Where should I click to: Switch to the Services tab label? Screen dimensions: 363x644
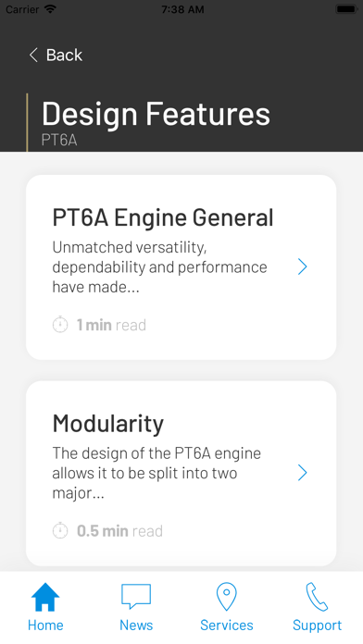pyautogui.click(x=227, y=625)
